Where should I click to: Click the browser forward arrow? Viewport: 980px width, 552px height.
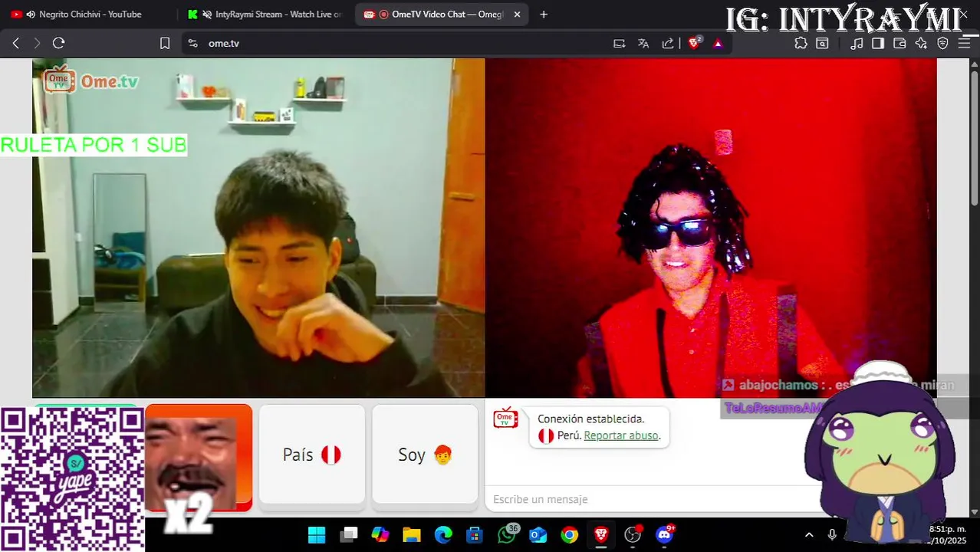[37, 43]
